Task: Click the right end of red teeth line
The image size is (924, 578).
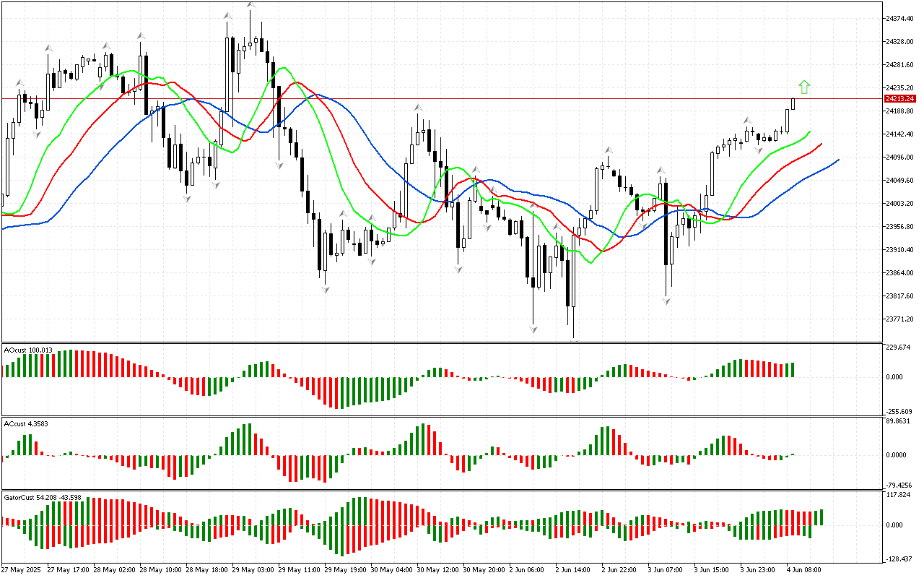Action: (x=821, y=144)
